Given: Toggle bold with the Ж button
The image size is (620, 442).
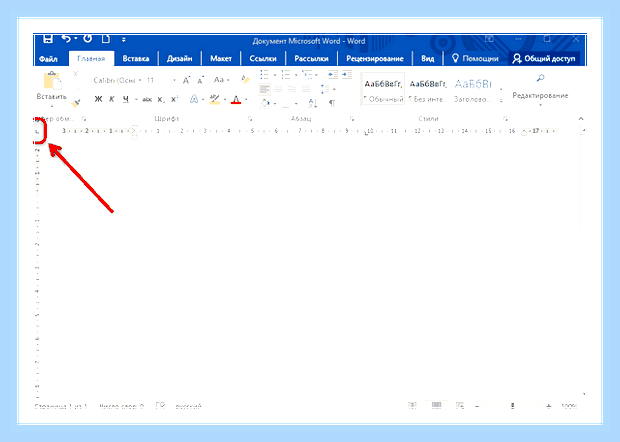Looking at the screenshot, I should tap(98, 99).
